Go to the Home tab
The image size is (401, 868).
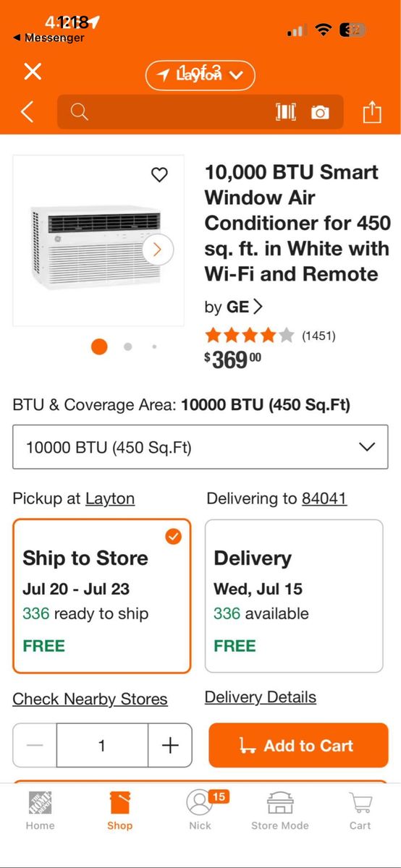(x=40, y=810)
